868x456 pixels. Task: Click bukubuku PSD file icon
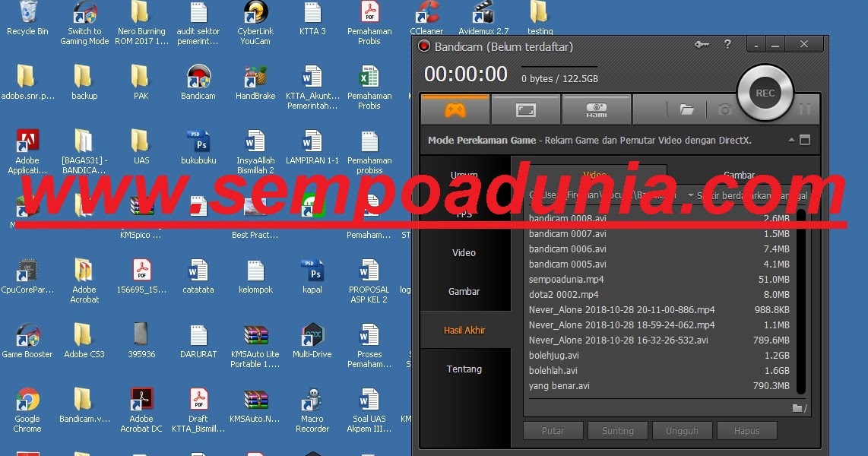click(x=198, y=147)
